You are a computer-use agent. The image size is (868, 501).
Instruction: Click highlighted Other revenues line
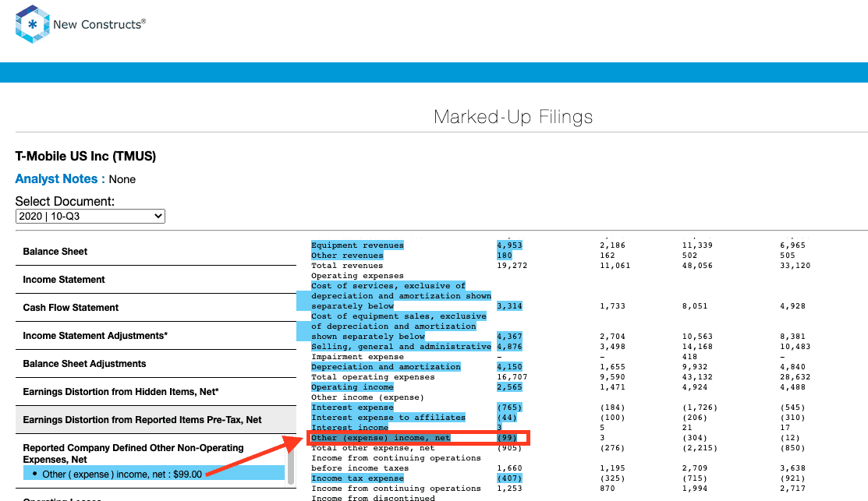[x=347, y=256]
